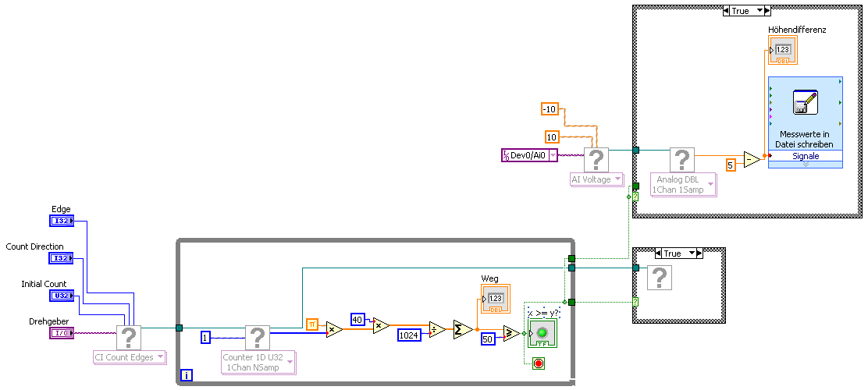The image size is (868, 390).
Task: Click the Edge I32 control terminal
Action: coord(61,222)
